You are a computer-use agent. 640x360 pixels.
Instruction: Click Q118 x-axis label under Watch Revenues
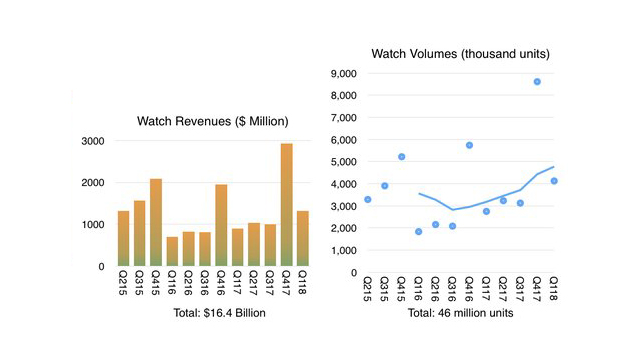pos(303,282)
